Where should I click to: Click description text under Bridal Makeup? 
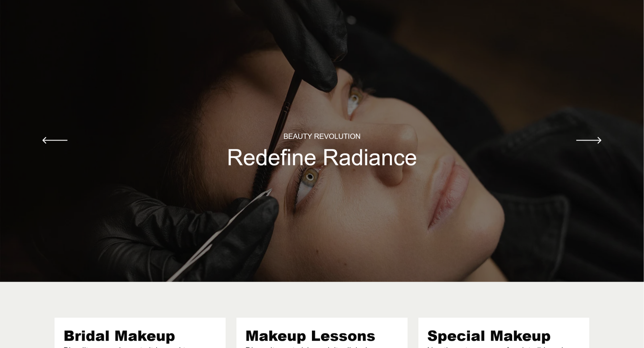pyautogui.click(x=127, y=347)
